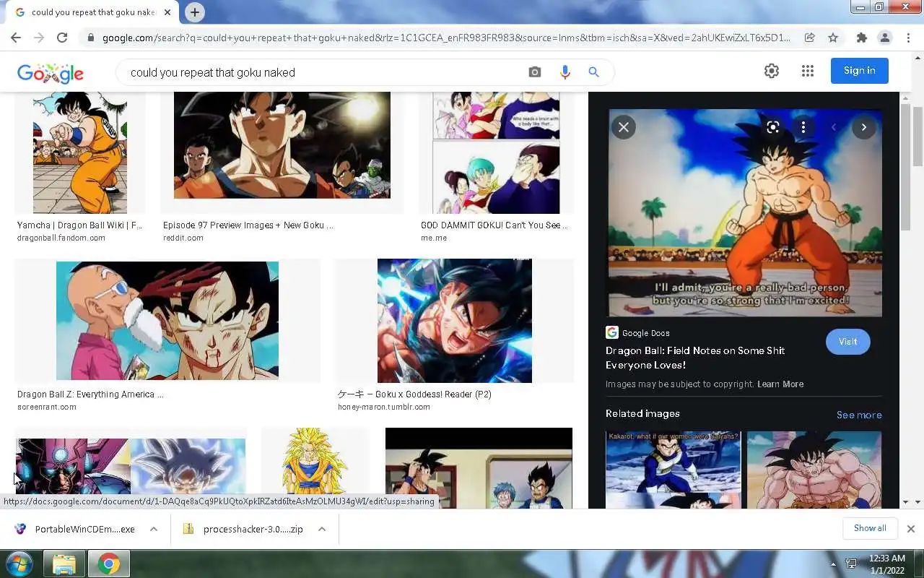
Task: Open the copyright Learn More link
Action: [x=780, y=384]
